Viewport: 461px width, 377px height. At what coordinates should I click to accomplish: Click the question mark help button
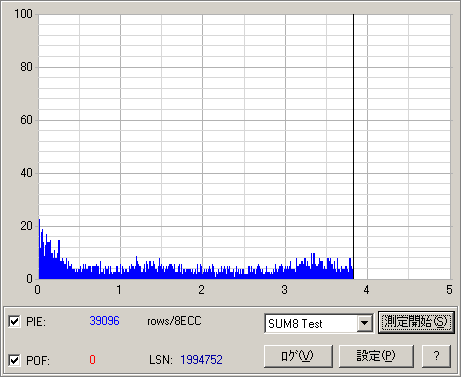436,356
